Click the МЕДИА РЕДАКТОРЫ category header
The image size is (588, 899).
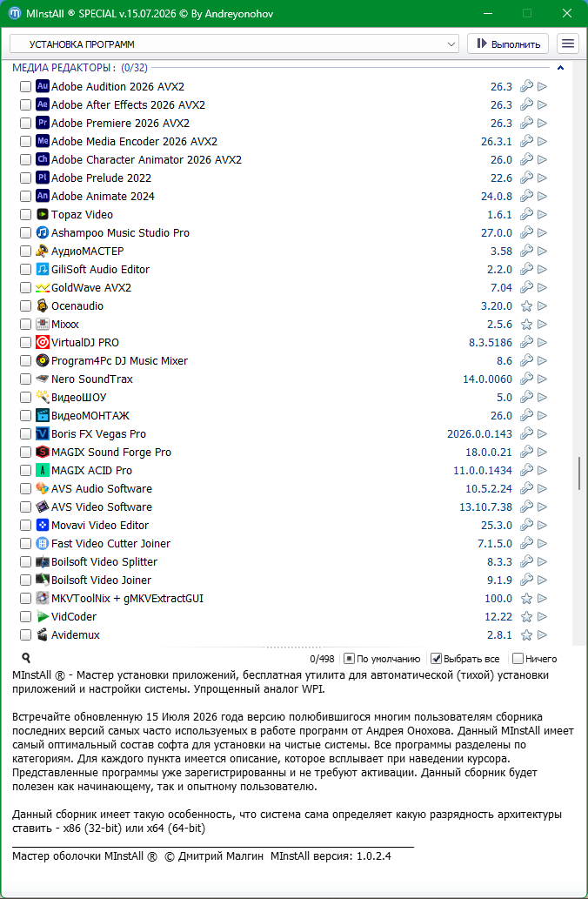80,68
